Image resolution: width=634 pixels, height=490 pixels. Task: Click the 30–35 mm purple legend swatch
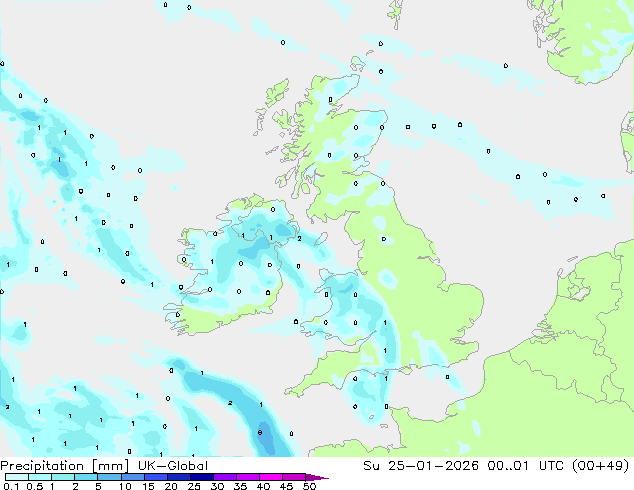tap(225, 477)
